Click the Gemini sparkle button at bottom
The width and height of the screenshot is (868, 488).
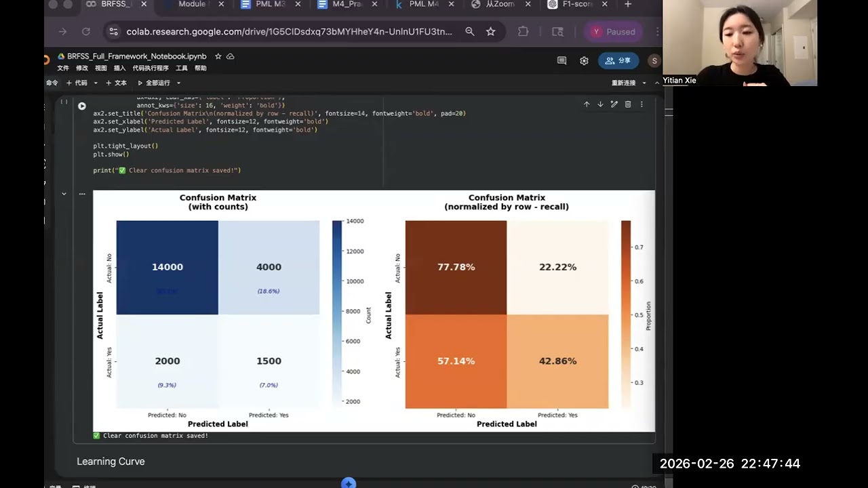pos(349,483)
